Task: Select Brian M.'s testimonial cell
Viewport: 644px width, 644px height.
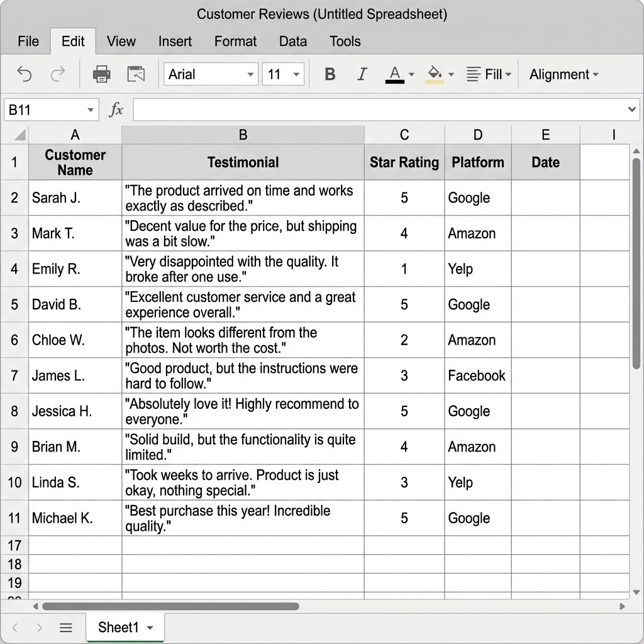Action: (243, 447)
